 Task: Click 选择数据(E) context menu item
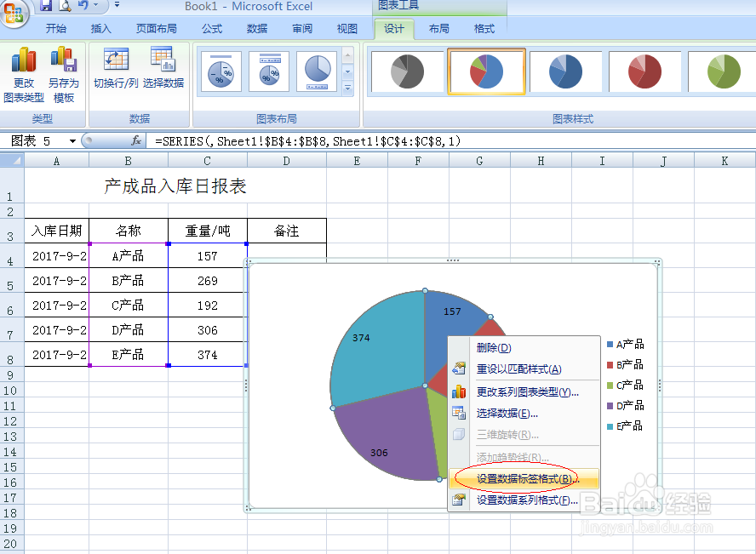[524, 413]
